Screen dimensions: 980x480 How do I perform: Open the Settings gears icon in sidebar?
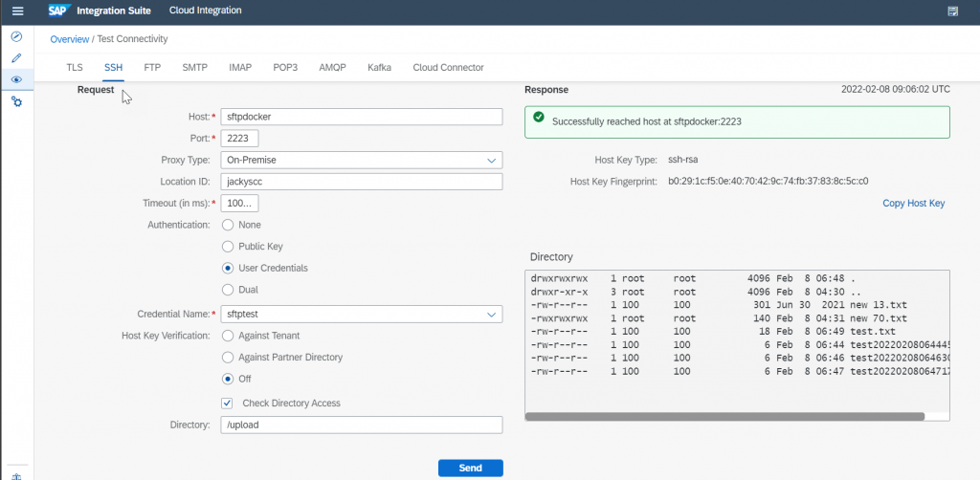17,101
